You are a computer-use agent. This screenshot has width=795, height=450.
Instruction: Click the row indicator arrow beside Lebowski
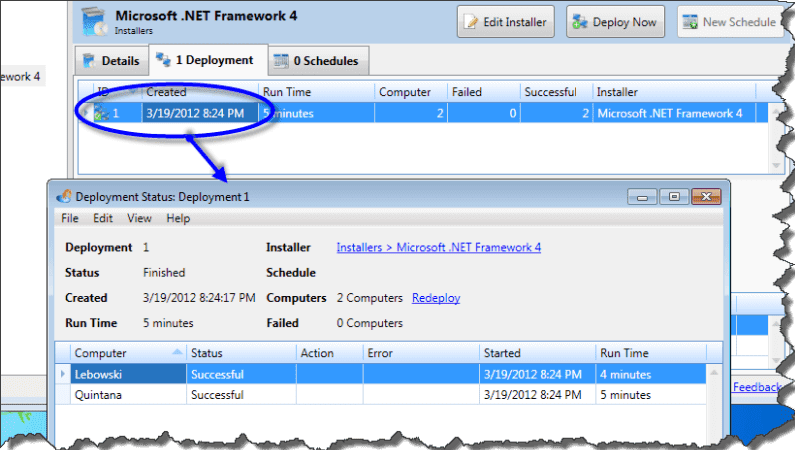coord(63,374)
